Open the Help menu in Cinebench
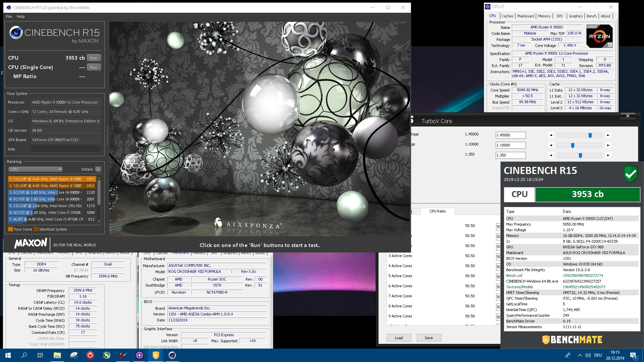 point(21,16)
